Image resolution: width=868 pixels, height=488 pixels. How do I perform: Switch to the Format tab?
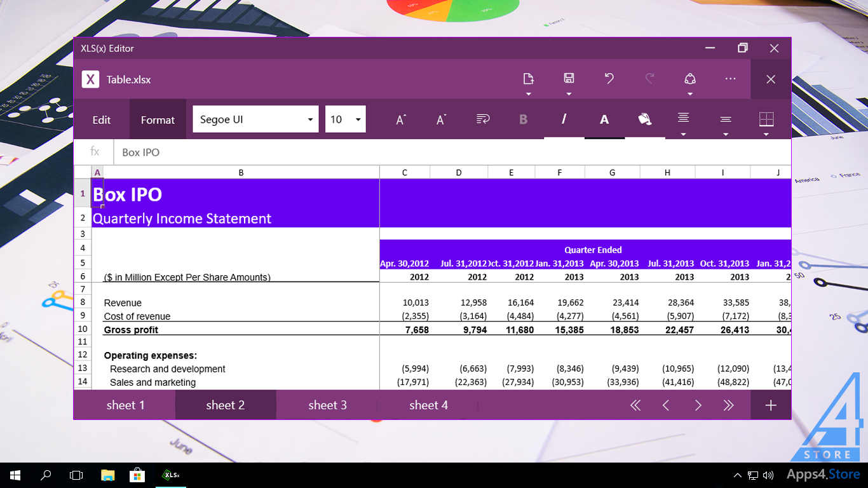click(158, 119)
